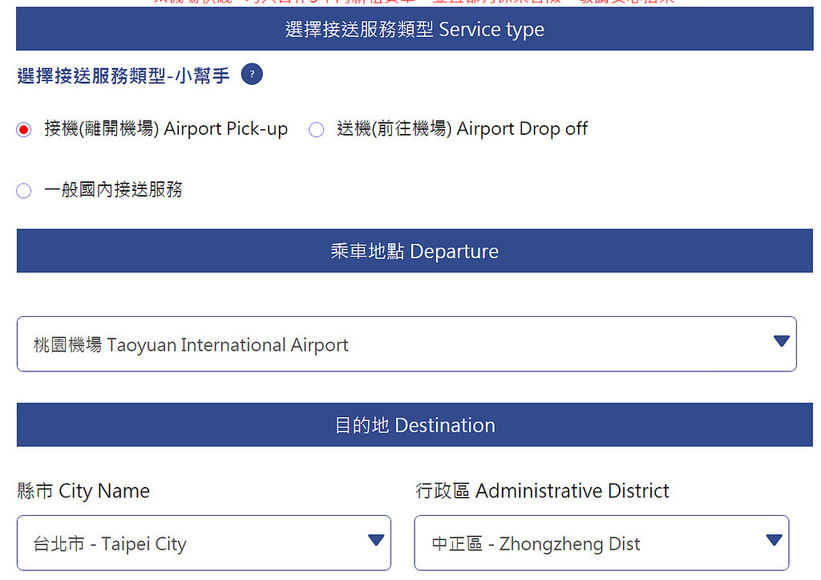Click the Administrative District dropdown arrow
The image size is (821, 580).
pos(774,543)
